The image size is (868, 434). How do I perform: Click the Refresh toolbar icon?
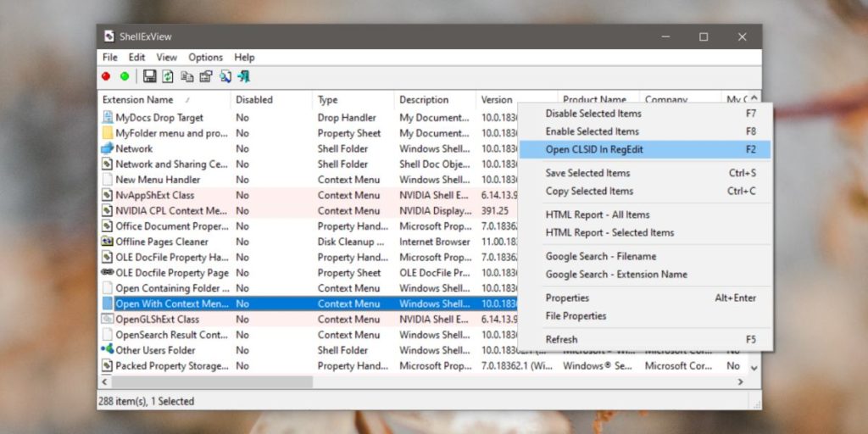tap(168, 76)
